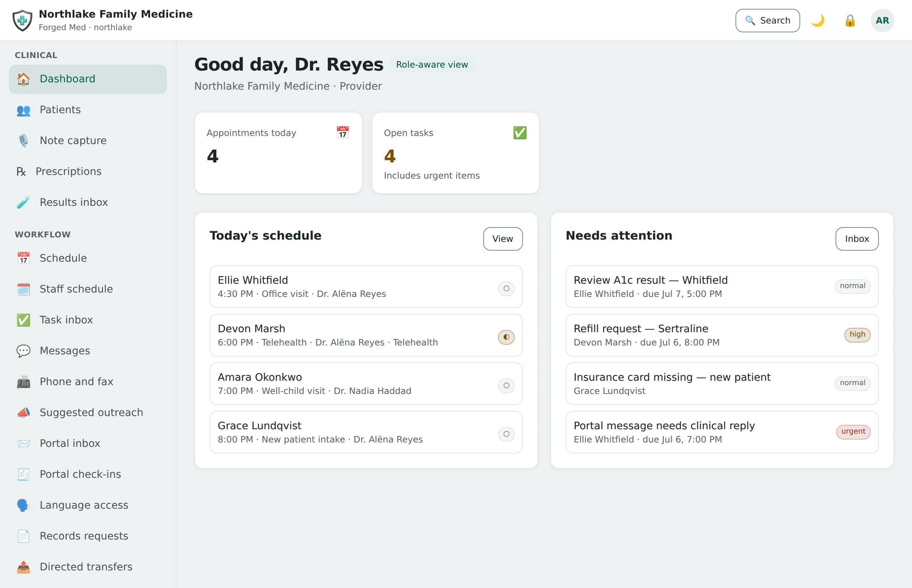The width and height of the screenshot is (912, 588).
Task: Open Devon Marsh telehealth appointment
Action: pyautogui.click(x=366, y=335)
